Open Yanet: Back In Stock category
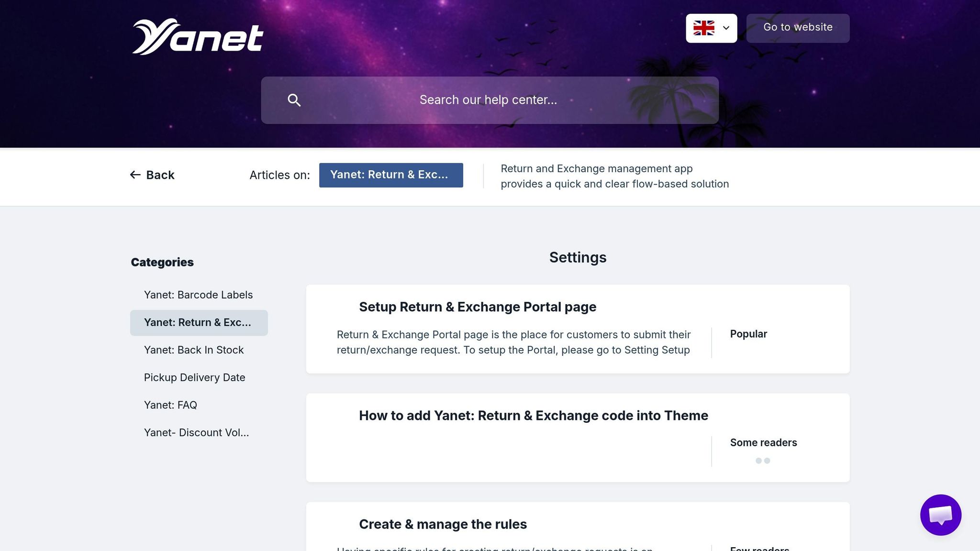The image size is (980, 551). pyautogui.click(x=194, y=350)
